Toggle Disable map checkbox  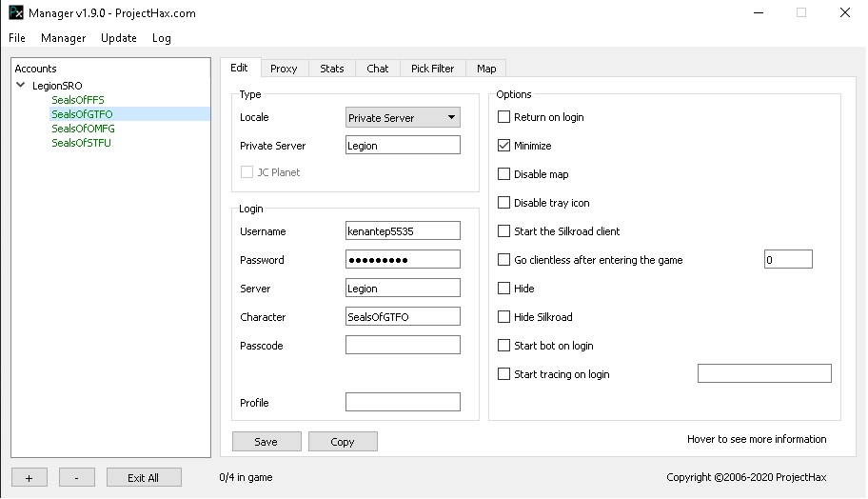(504, 175)
